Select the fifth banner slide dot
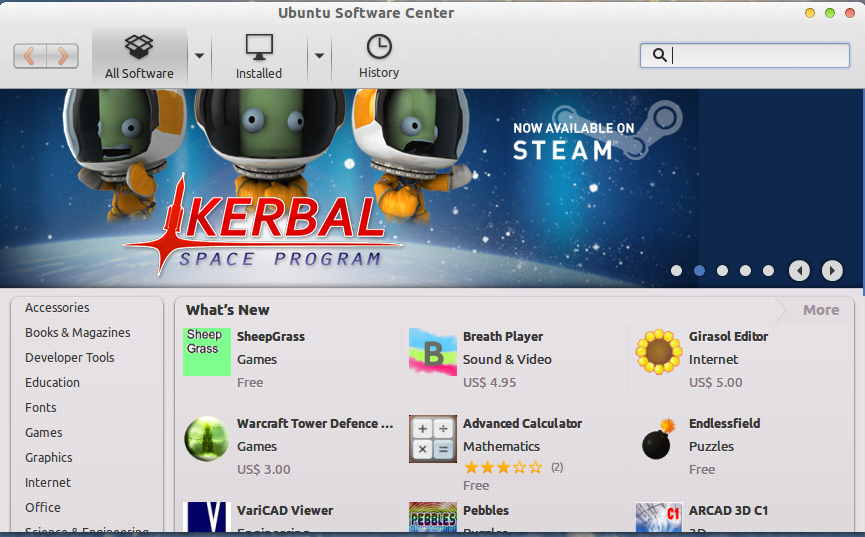This screenshot has height=537, width=865. tap(768, 270)
